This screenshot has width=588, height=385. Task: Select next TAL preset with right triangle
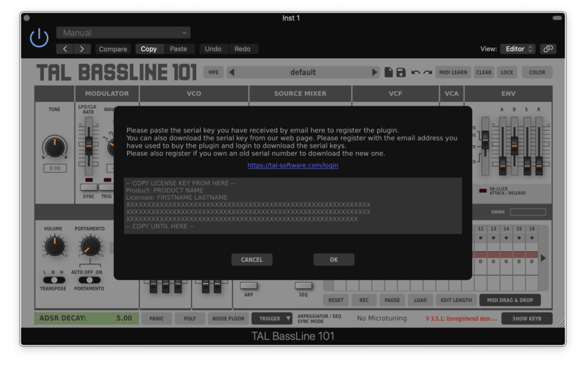(374, 72)
